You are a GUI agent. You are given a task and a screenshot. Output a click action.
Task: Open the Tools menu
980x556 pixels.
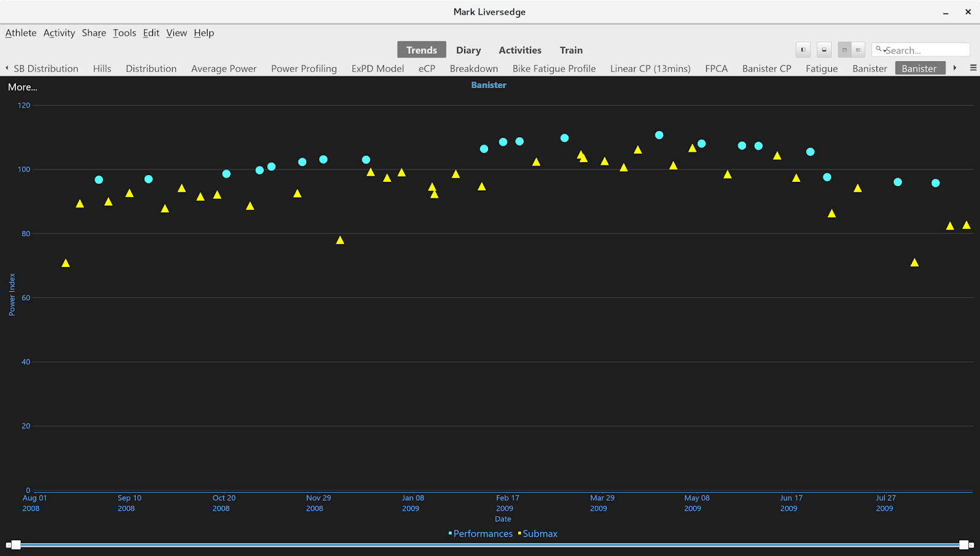124,33
